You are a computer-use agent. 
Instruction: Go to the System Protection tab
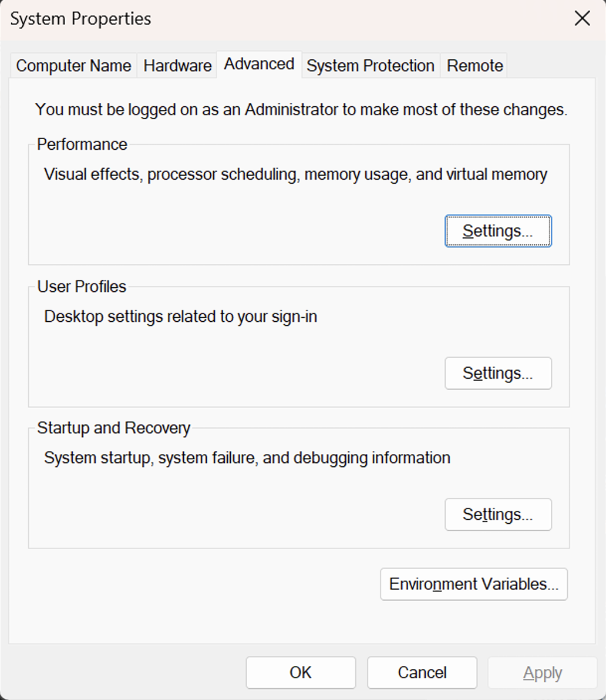pyautogui.click(x=370, y=65)
